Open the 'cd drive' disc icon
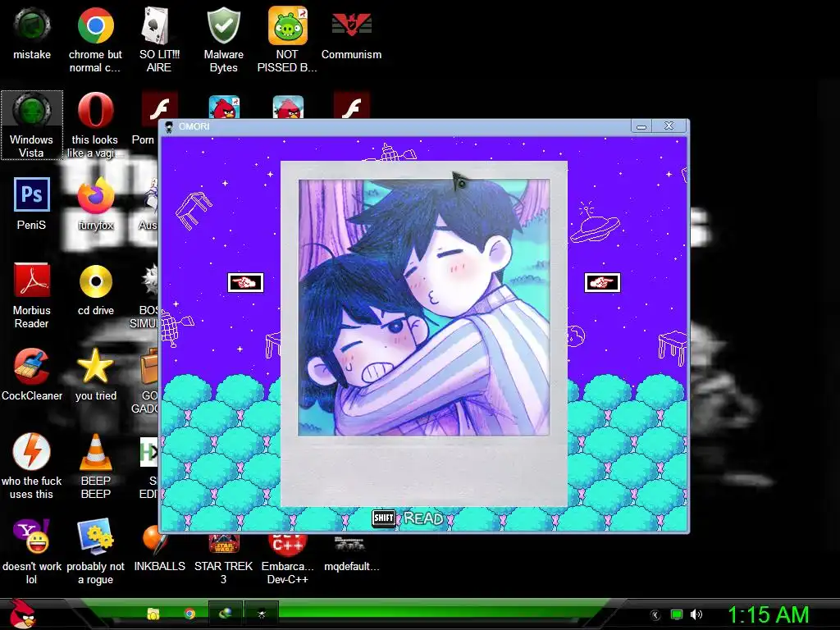Screen dimensions: 840x630 click(95, 290)
